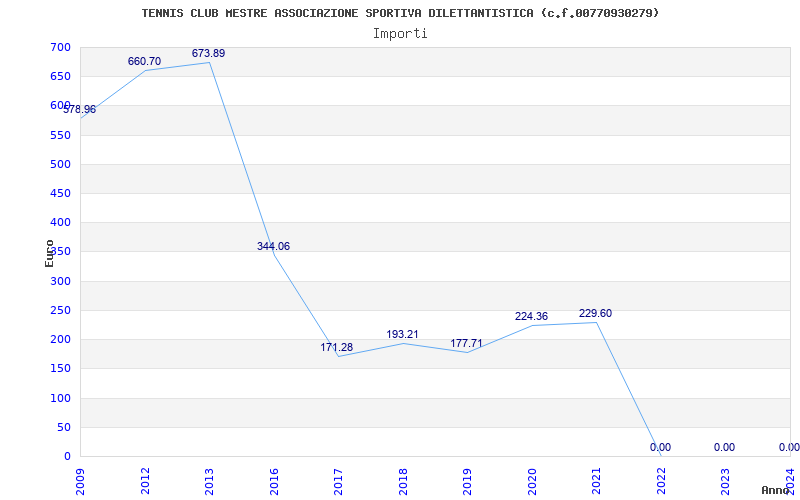Select the 2018 x-axis label
The height and width of the screenshot is (500, 800).
click(x=403, y=482)
